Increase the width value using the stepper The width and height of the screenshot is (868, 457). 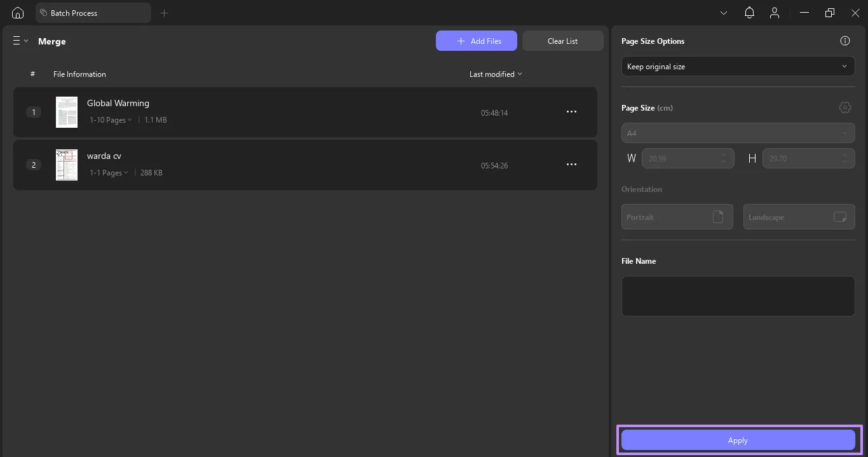click(x=724, y=154)
